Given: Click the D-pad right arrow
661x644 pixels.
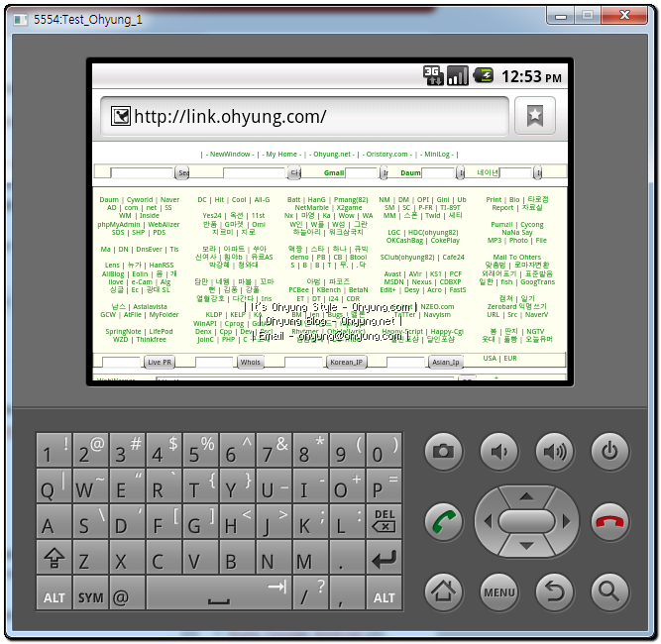Looking at the screenshot, I should pyautogui.click(x=566, y=522).
